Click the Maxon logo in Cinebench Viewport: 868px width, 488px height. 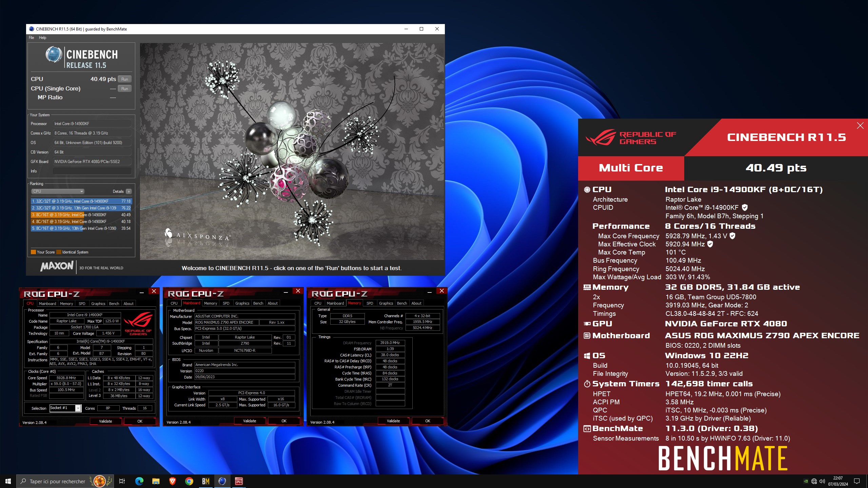pyautogui.click(x=57, y=266)
